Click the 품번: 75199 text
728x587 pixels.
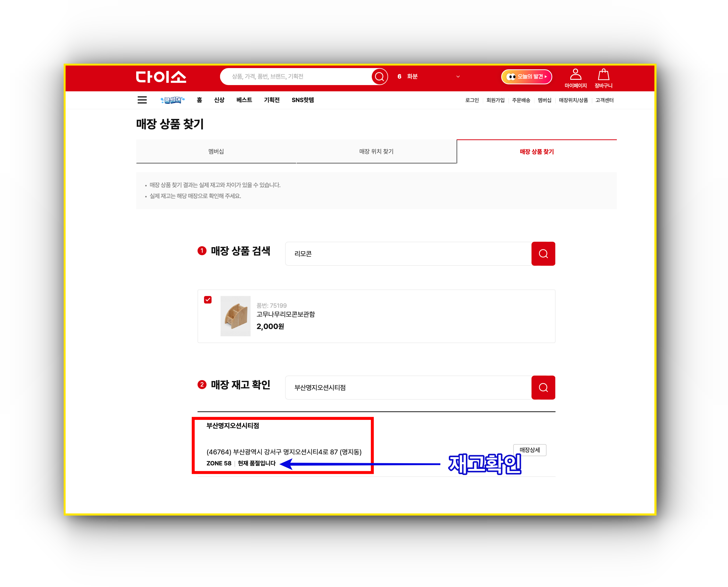(x=272, y=306)
